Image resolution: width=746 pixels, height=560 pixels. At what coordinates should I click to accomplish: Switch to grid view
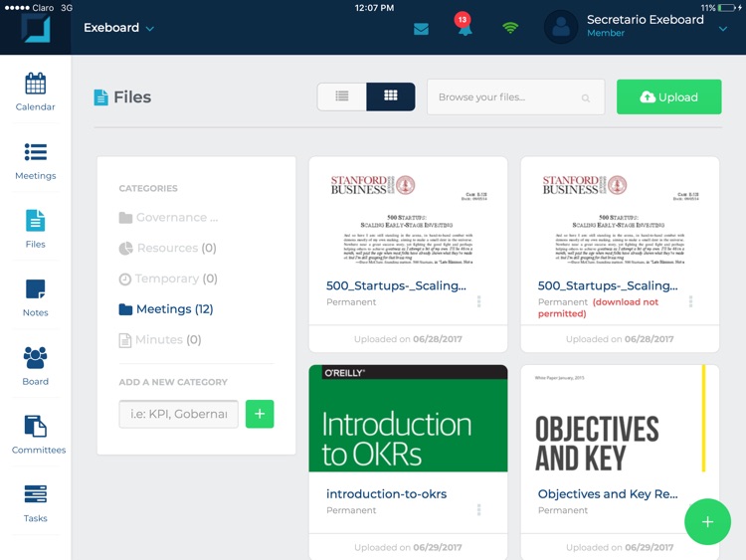[x=391, y=96]
